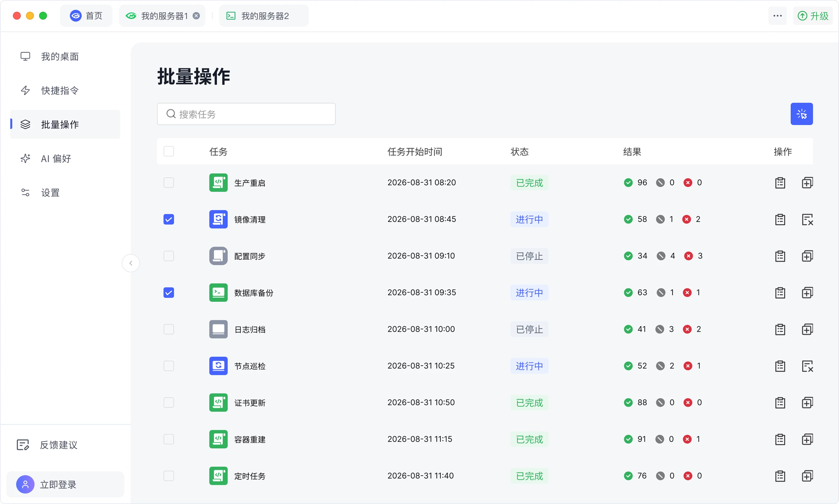Image resolution: width=839 pixels, height=504 pixels.
Task: Click the 2026-08-31 10:50 start time
Action: pos(421,403)
